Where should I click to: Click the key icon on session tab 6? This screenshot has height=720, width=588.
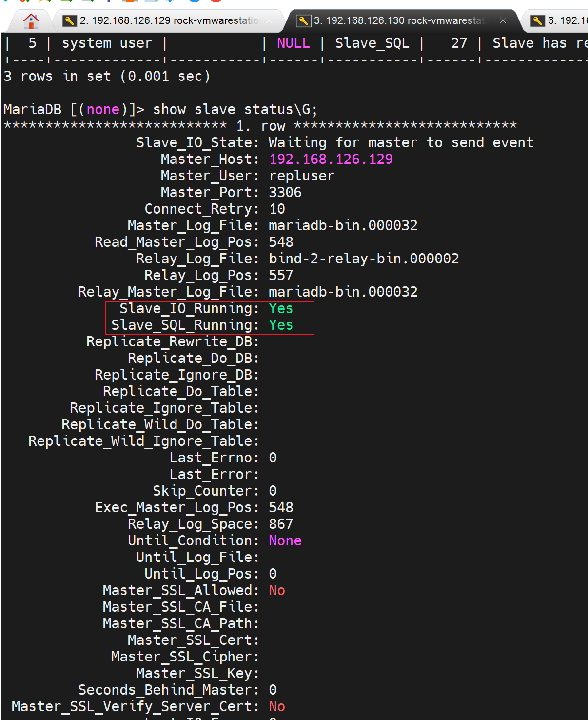[x=538, y=20]
